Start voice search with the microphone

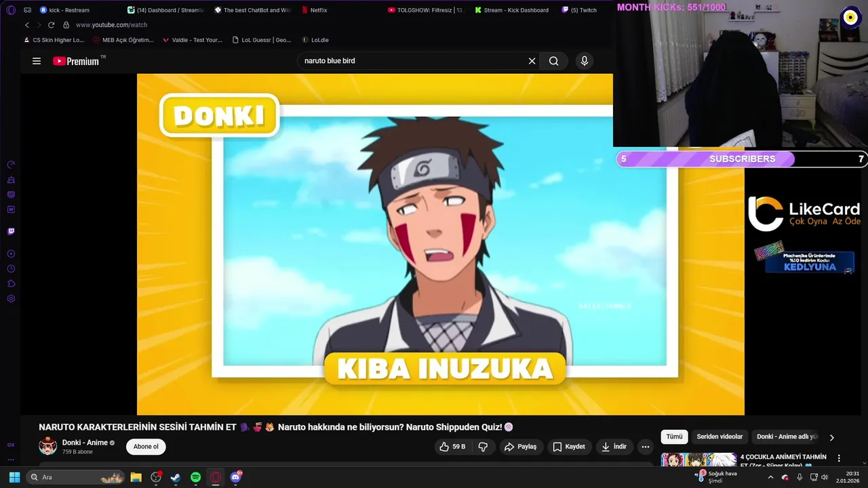(x=585, y=61)
